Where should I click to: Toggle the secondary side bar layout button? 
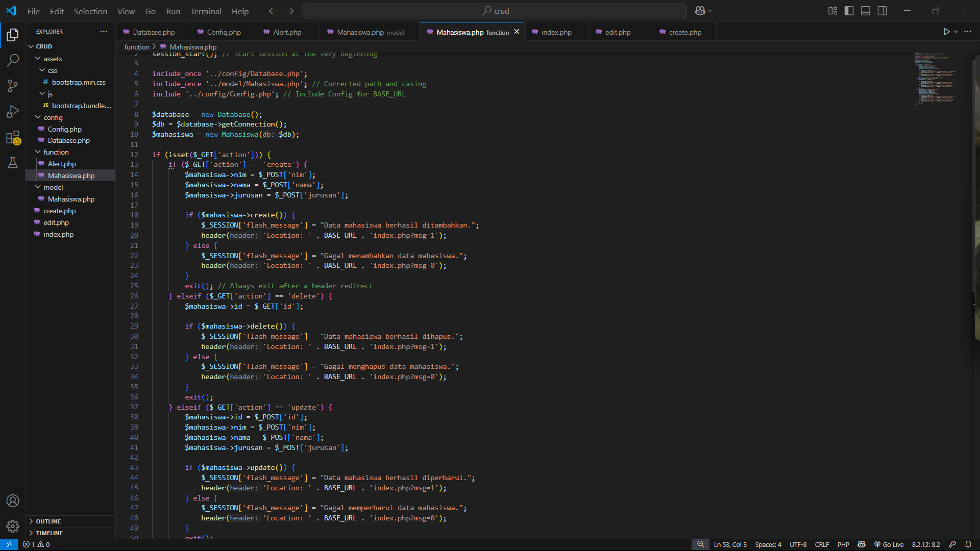pos(882,11)
